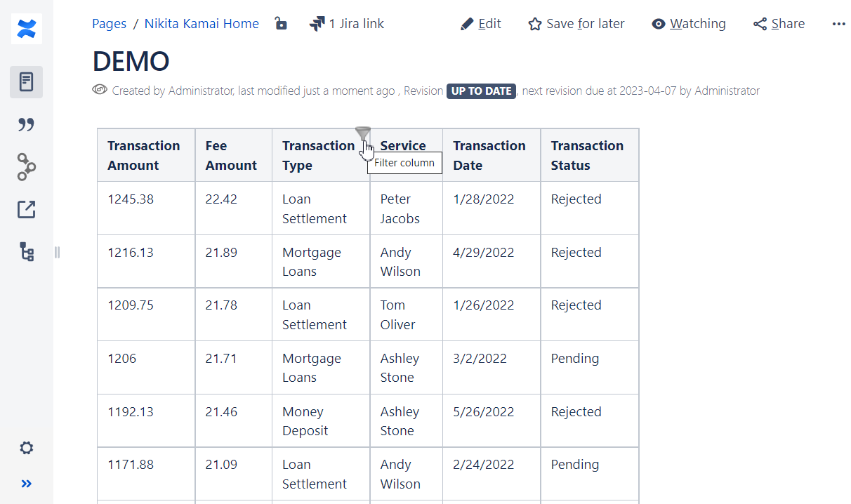Open the Pages panel icon in sidebar

pyautogui.click(x=26, y=81)
